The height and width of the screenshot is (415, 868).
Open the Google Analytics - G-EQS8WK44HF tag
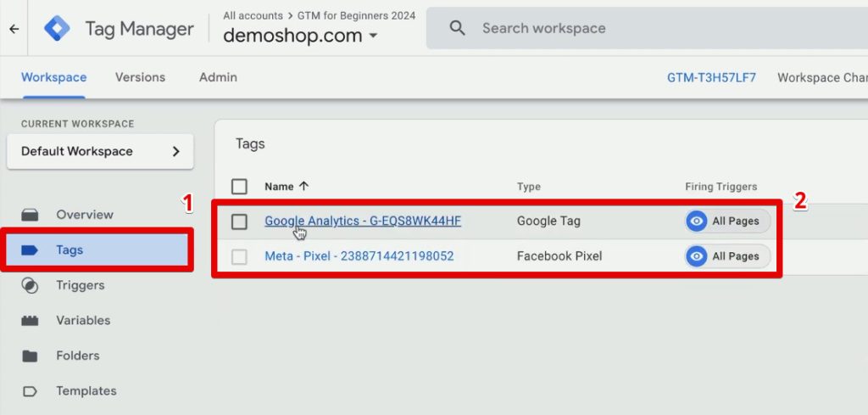coord(363,221)
